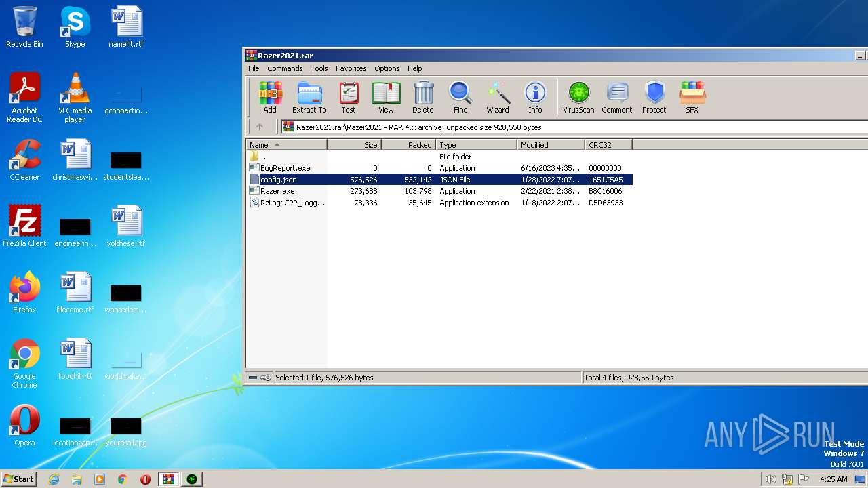Open the File menu
Screen dimensions: 868x488
coord(254,68)
